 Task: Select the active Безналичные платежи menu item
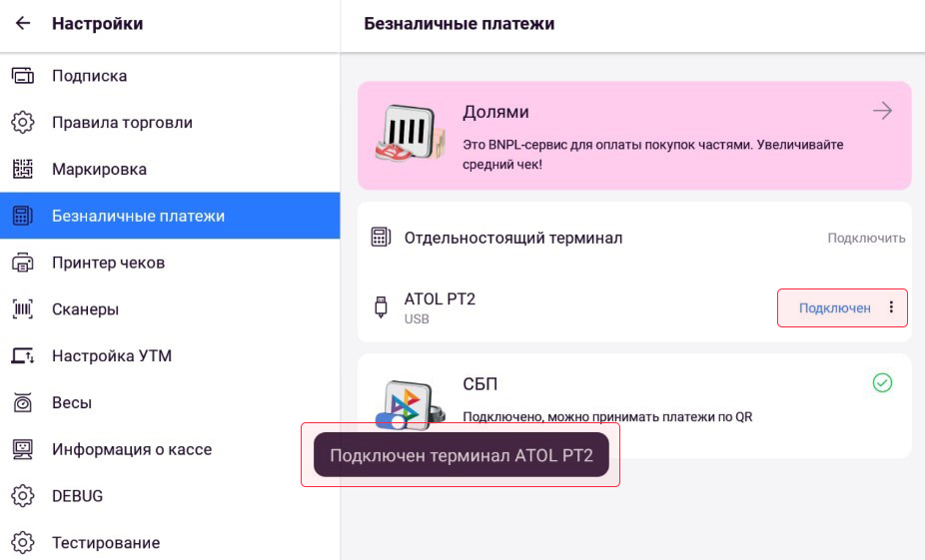coord(170,216)
